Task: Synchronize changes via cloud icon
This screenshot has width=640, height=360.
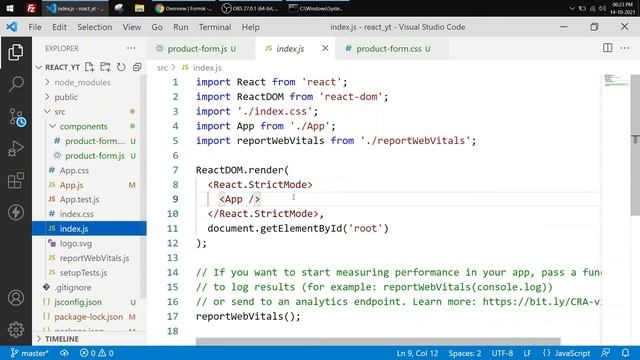Action: coord(64,353)
